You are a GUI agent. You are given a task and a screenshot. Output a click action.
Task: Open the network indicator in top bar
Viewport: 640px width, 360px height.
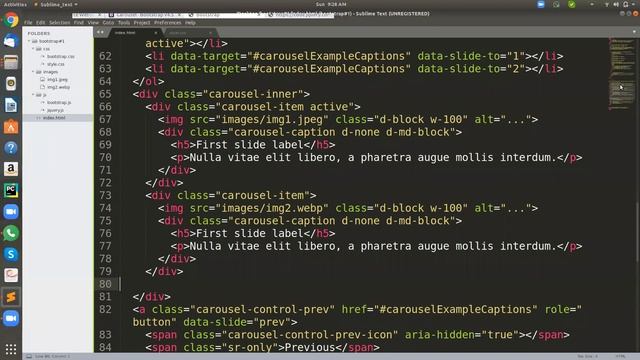607,4
